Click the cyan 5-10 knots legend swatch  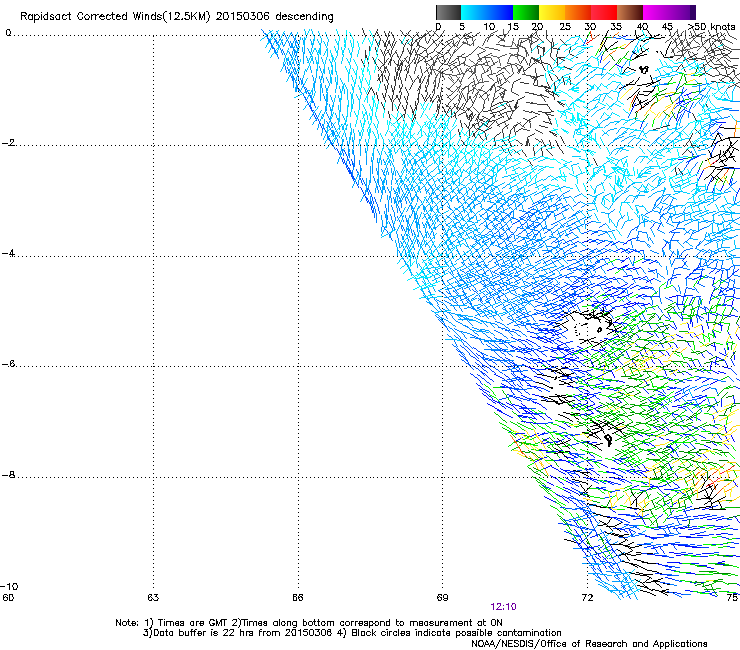click(474, 12)
